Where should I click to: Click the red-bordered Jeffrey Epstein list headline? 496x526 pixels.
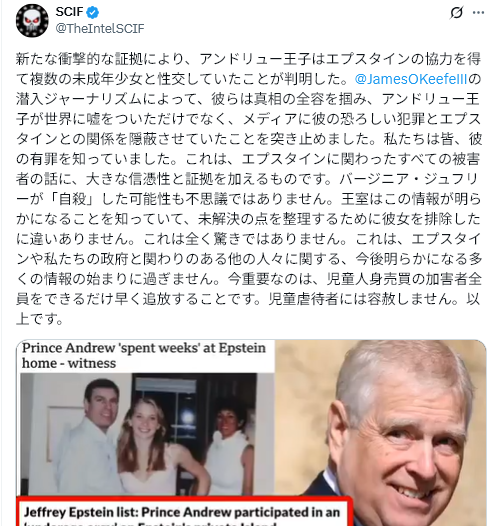point(184,512)
